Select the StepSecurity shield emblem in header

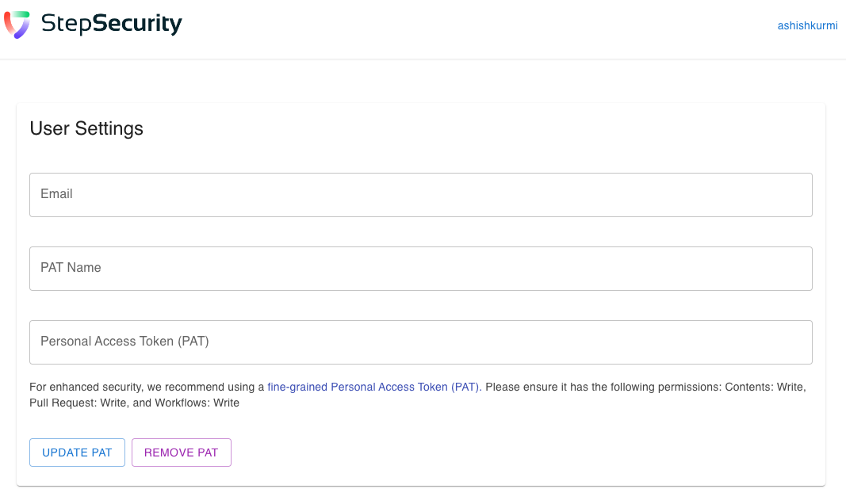(17, 24)
